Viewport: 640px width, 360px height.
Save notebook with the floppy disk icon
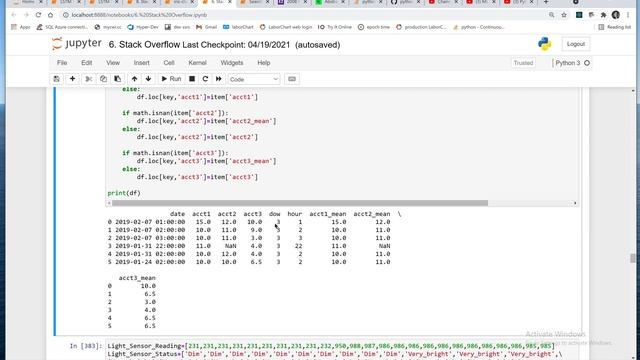(x=56, y=79)
